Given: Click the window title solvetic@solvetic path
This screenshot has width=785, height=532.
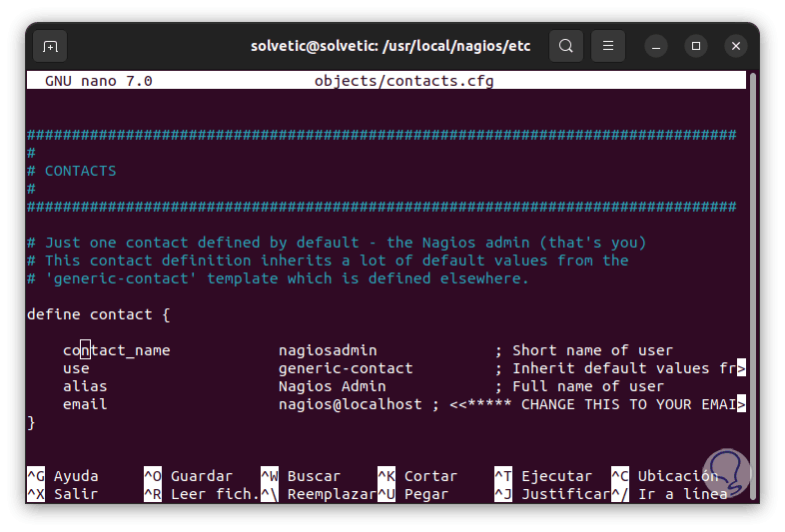Looking at the screenshot, I should (391, 46).
